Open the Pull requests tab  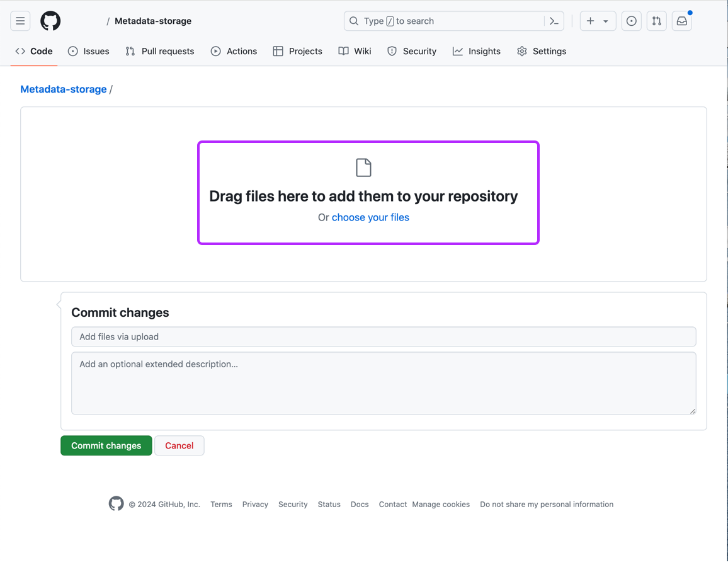point(160,51)
